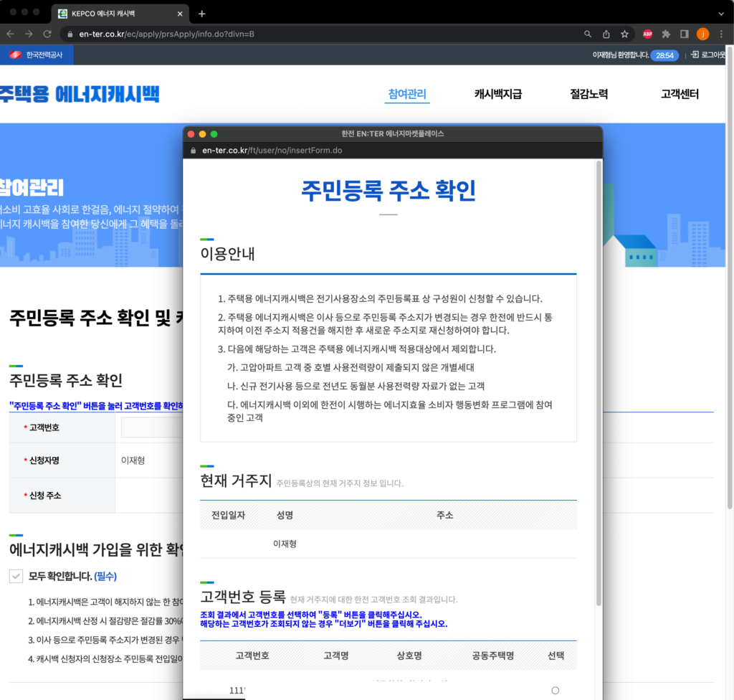The width and height of the screenshot is (734, 700).
Task: Click the browser forward arrow
Action: [x=29, y=34]
